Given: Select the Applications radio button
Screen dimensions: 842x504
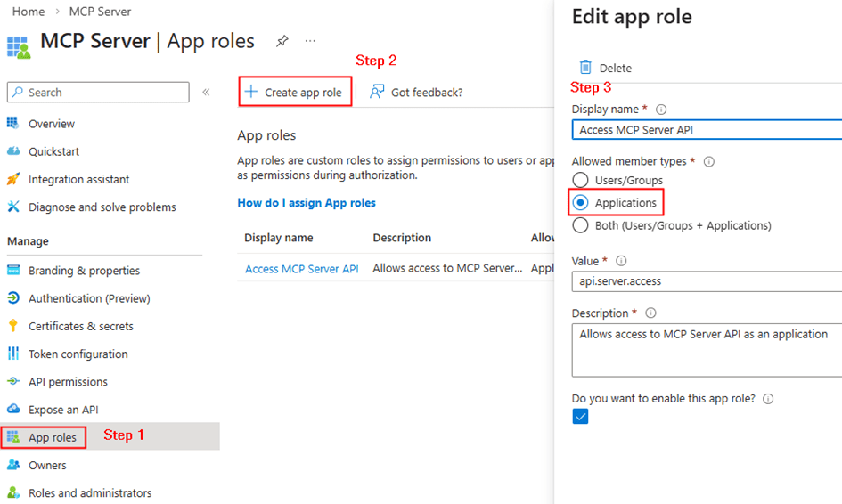Looking at the screenshot, I should click(581, 203).
